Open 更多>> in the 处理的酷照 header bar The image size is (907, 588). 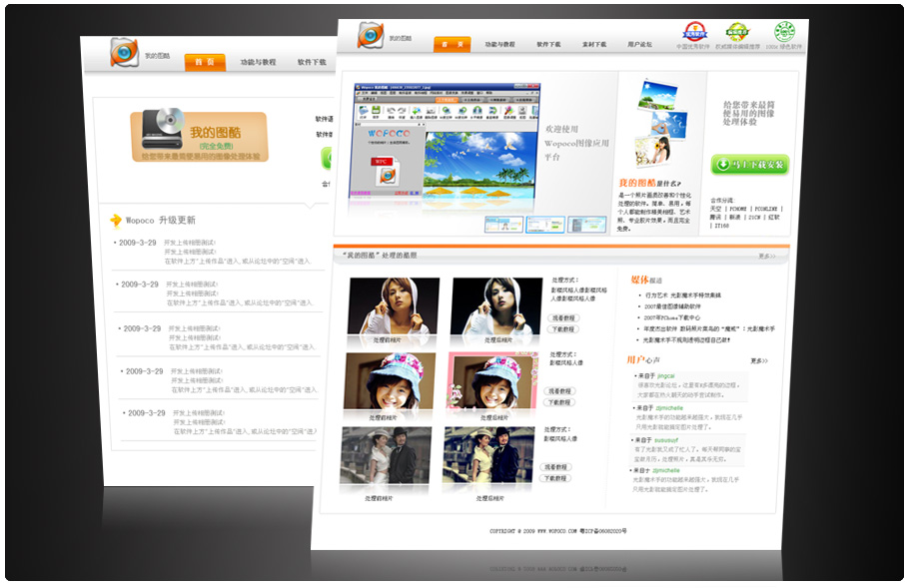(767, 257)
